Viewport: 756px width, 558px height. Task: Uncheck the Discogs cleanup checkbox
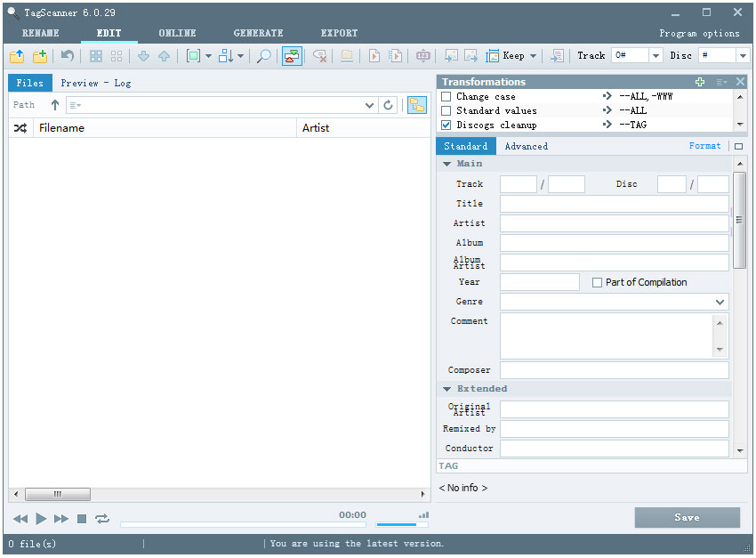pos(446,125)
